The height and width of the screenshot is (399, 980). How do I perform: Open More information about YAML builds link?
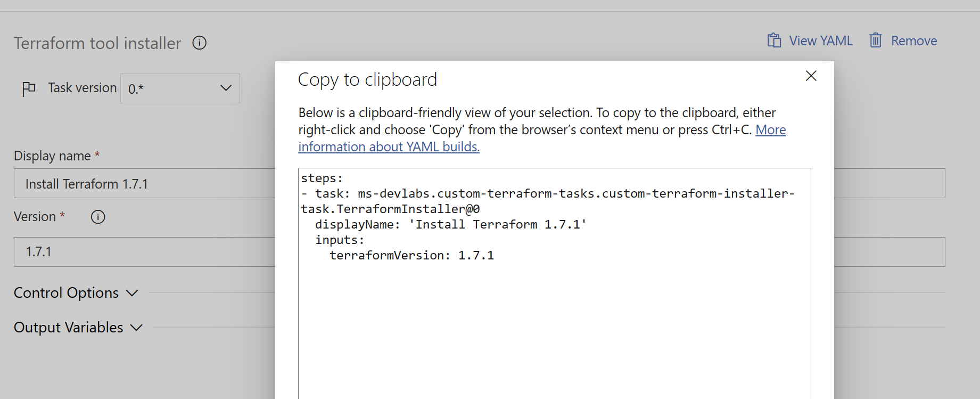point(542,138)
